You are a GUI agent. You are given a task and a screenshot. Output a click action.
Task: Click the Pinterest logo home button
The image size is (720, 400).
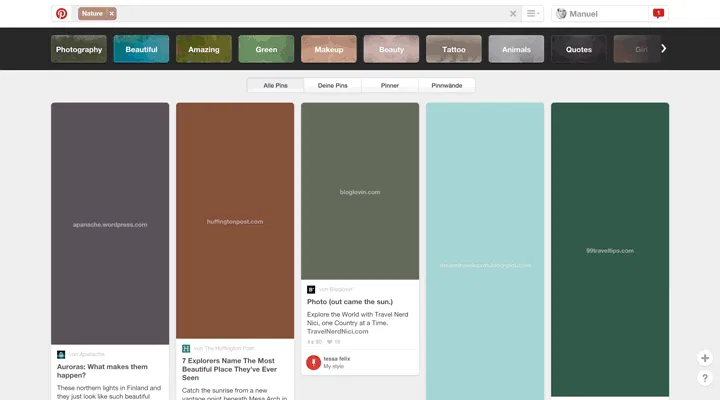[x=62, y=14]
